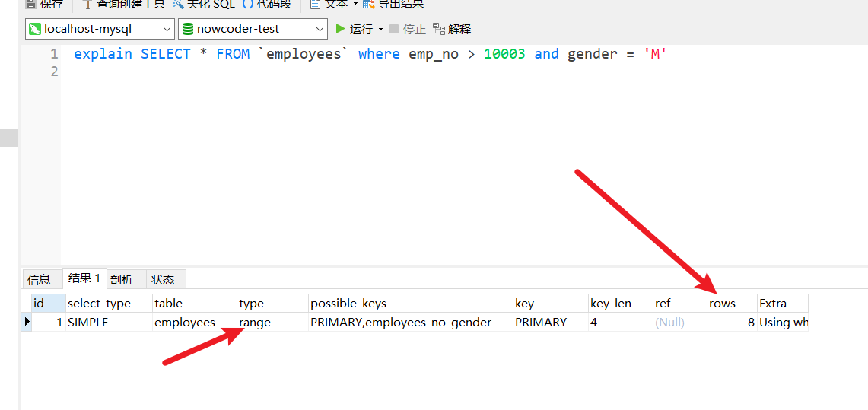Switch to the 结果 1 tab
Screen dimensions: 868x410
pyautogui.click(x=84, y=278)
